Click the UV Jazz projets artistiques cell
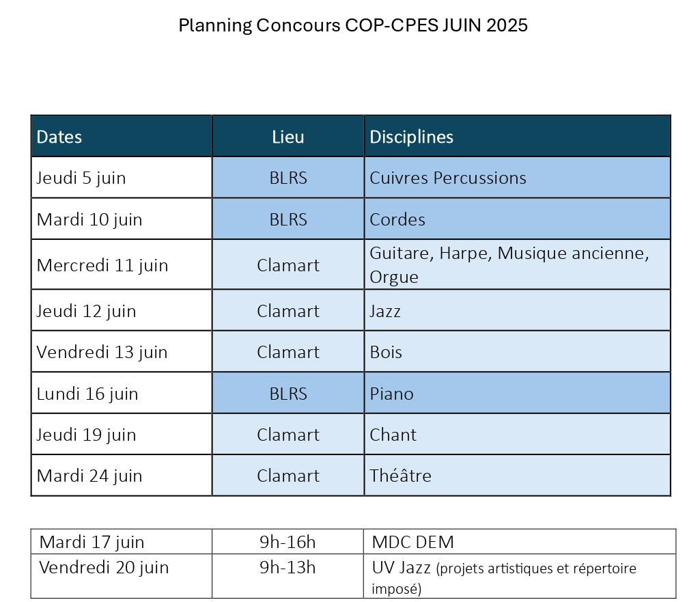The width and height of the screenshot is (700, 602). [x=520, y=577]
